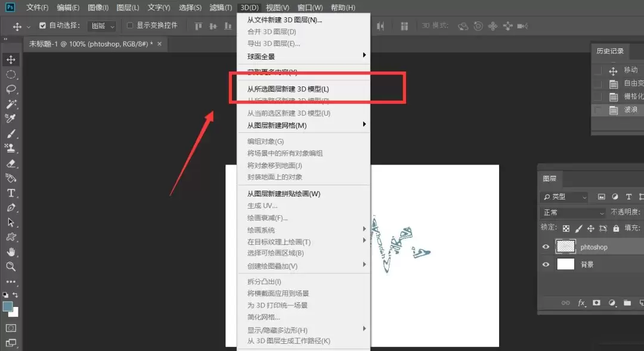Open the 滤镜(T) menu
The image size is (644, 351).
point(221,7)
